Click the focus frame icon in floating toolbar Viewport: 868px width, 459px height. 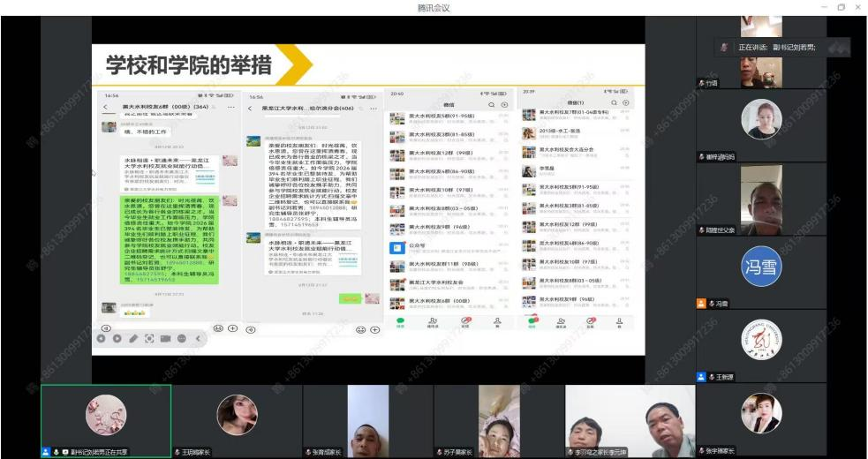click(x=149, y=338)
